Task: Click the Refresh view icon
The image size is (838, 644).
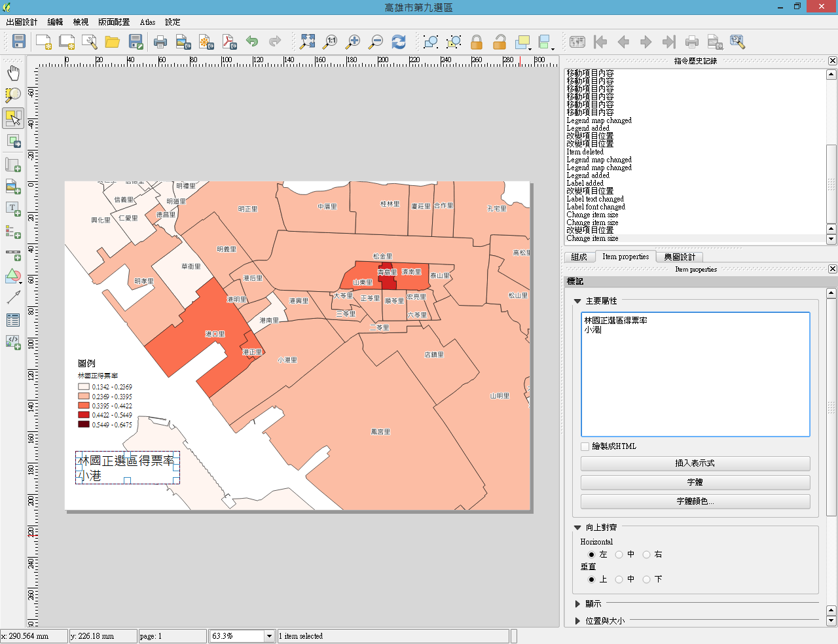Action: pyautogui.click(x=399, y=42)
